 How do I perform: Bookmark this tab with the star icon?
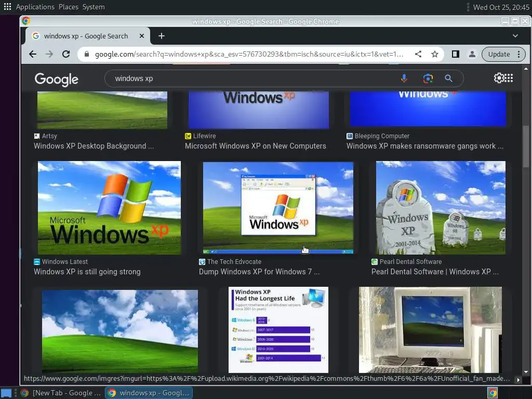tap(435, 54)
